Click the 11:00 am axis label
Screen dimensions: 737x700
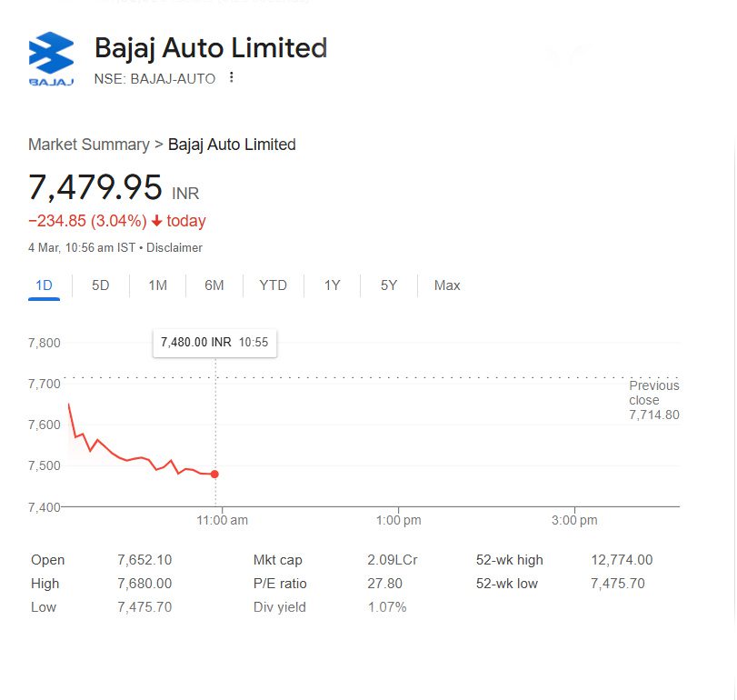click(222, 520)
